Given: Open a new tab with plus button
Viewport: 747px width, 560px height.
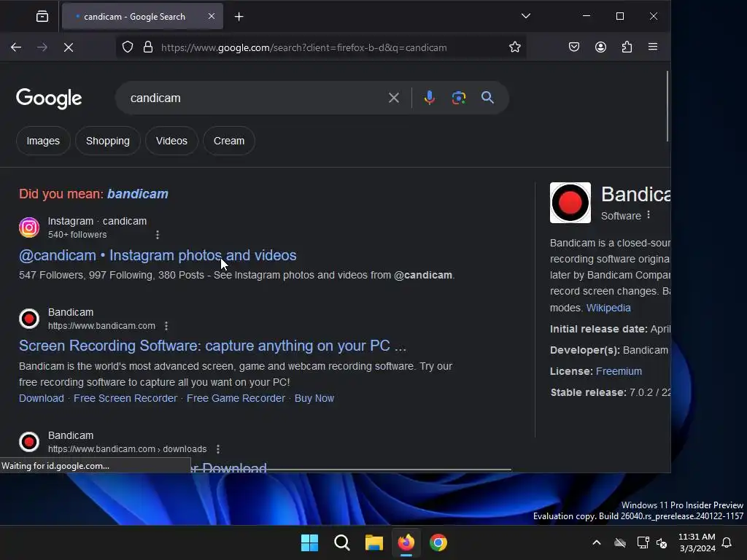Looking at the screenshot, I should (239, 17).
